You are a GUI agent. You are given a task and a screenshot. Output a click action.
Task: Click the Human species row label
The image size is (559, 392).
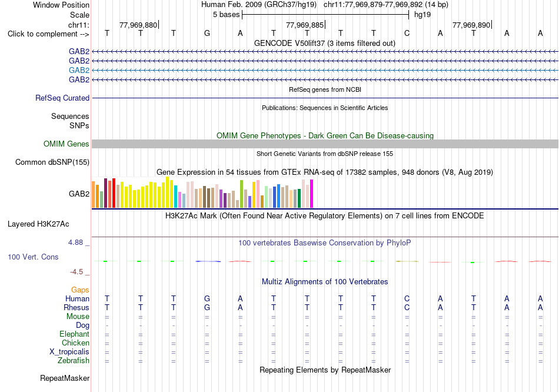[77, 299]
